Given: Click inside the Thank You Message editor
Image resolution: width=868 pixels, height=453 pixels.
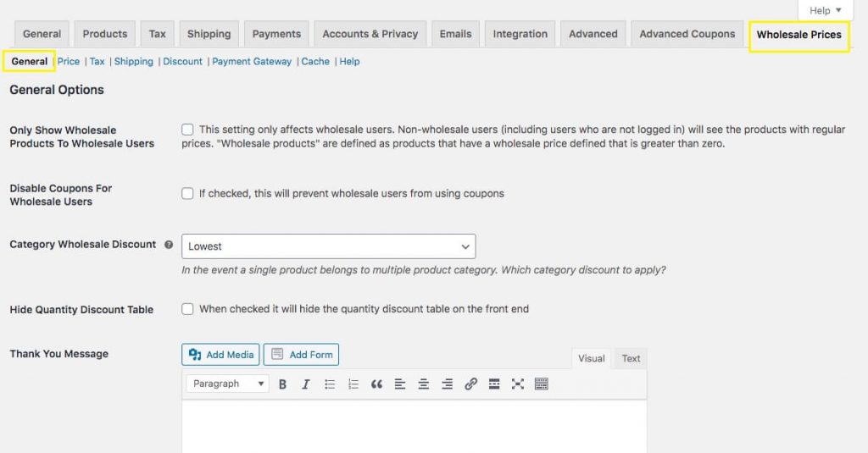Looking at the screenshot, I should (414, 426).
